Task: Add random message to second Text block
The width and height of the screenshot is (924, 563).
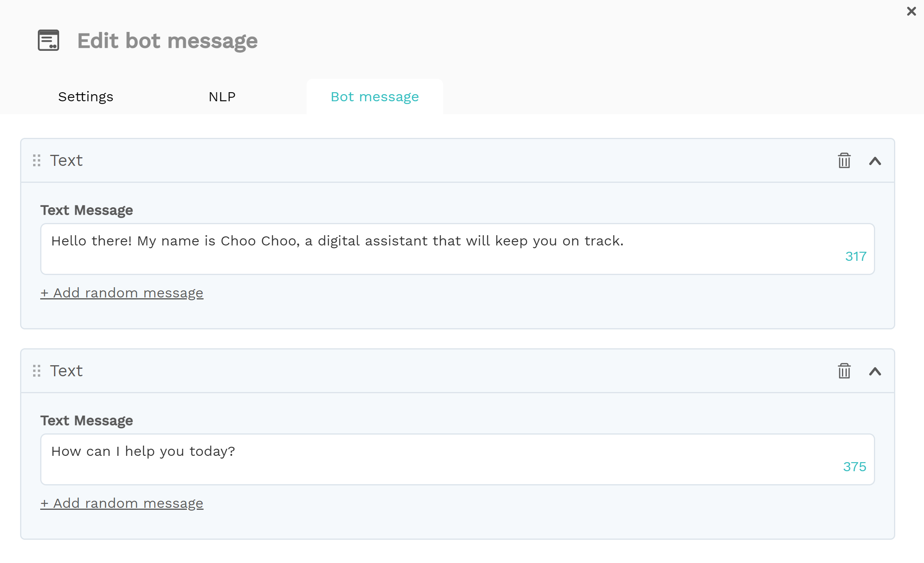Action: tap(122, 503)
